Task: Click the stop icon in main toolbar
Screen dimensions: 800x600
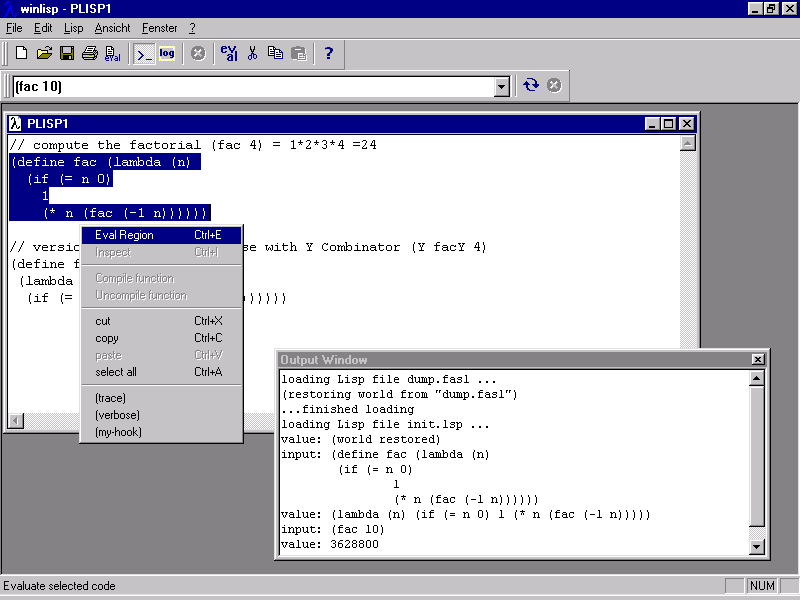Action: tap(198, 53)
